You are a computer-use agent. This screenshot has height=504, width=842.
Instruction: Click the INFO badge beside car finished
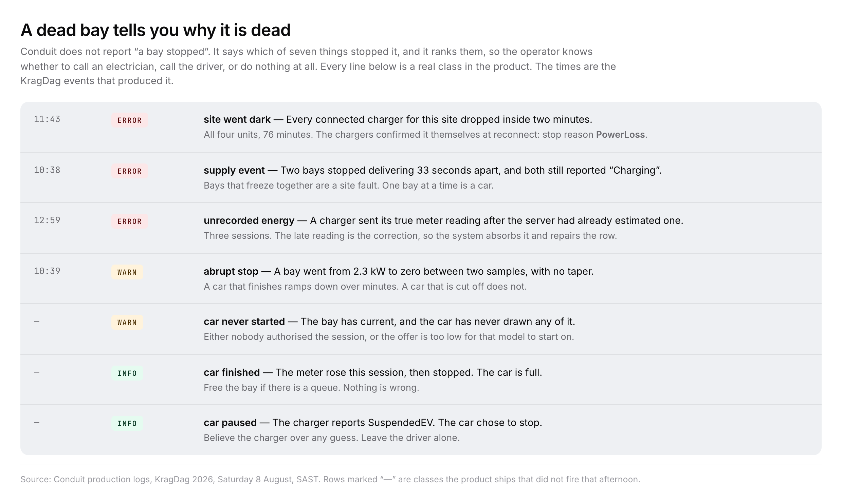coord(127,373)
